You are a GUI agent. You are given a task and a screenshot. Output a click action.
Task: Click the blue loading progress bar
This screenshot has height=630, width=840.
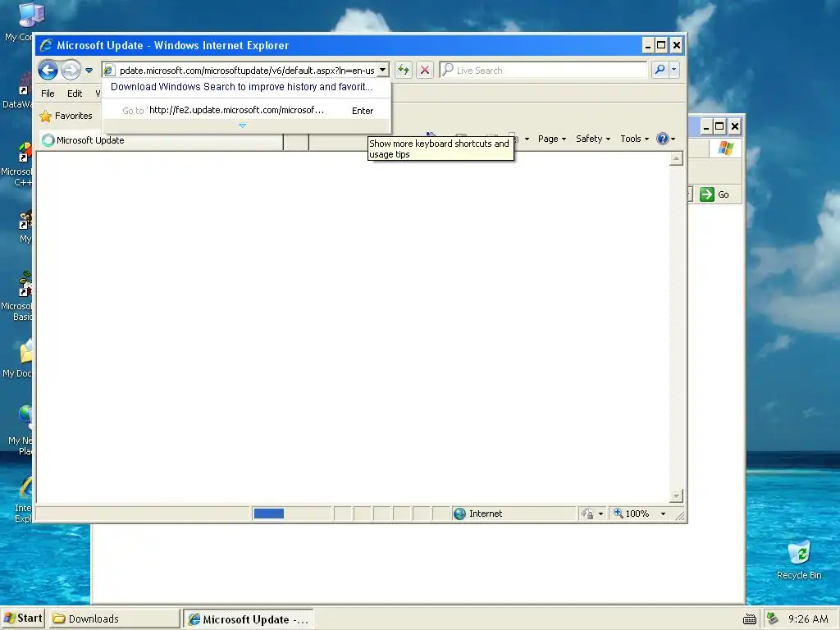pyautogui.click(x=268, y=514)
